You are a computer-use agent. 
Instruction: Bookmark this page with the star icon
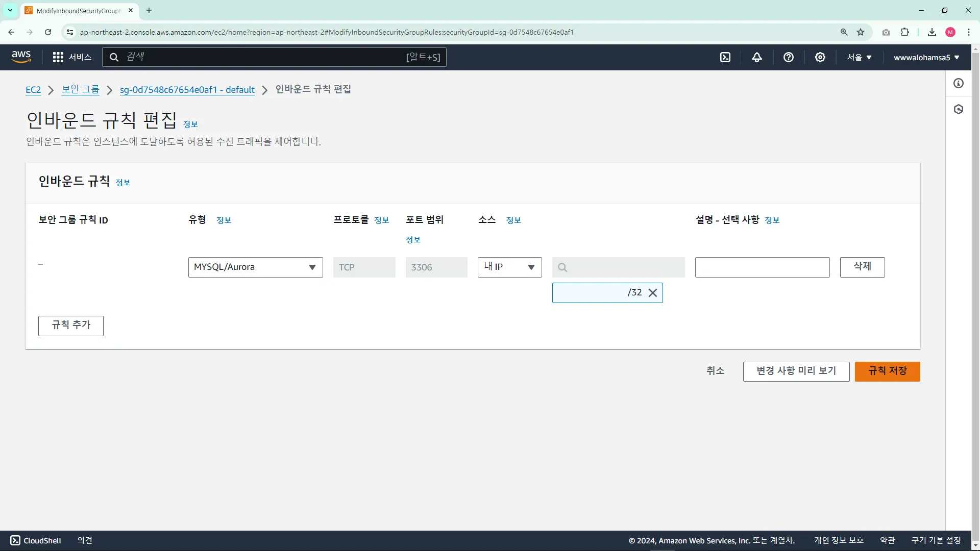[x=861, y=32]
